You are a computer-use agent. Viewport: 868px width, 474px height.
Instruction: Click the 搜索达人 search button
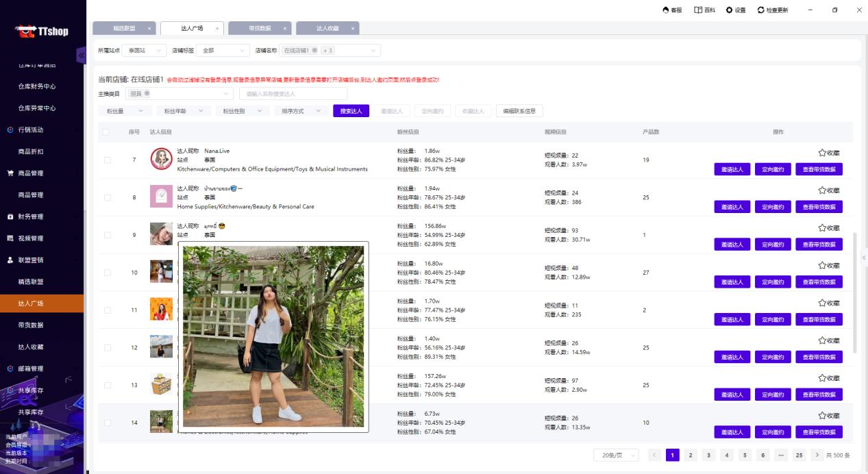(x=351, y=110)
